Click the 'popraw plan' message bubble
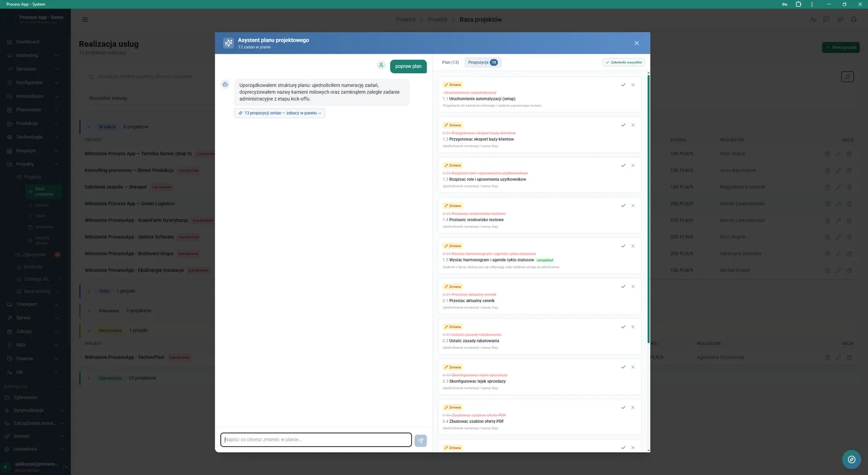 coord(409,66)
